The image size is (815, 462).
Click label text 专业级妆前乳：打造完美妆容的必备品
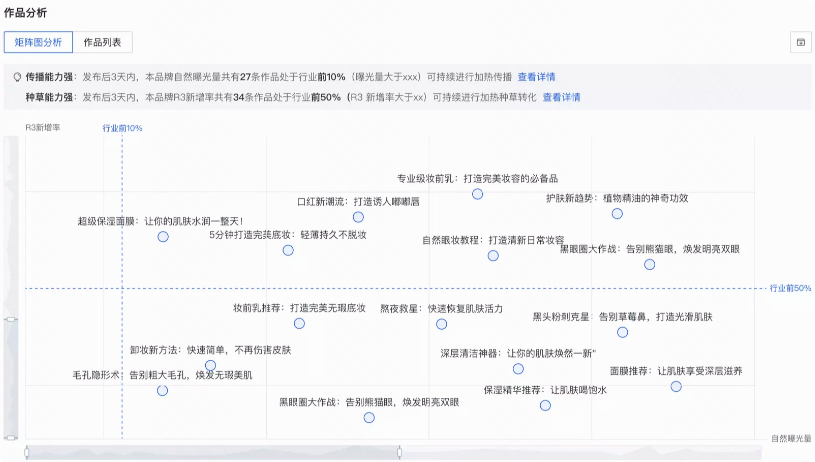coord(477,179)
